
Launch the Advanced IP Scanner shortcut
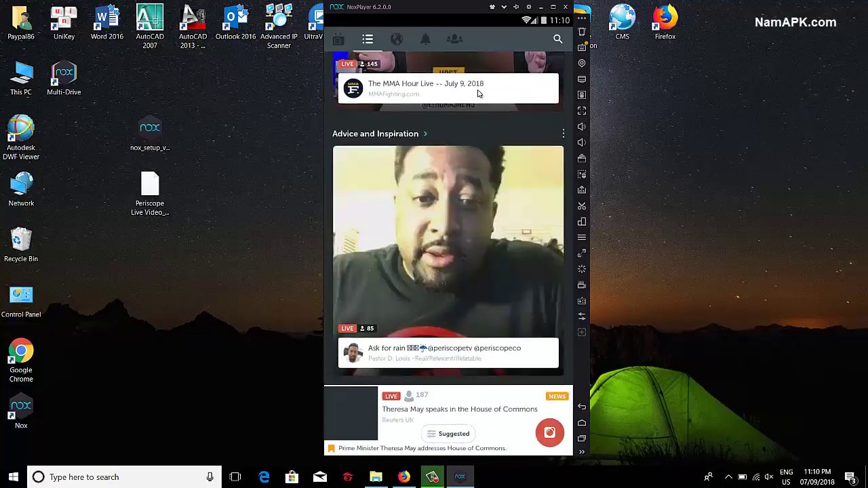click(x=279, y=27)
